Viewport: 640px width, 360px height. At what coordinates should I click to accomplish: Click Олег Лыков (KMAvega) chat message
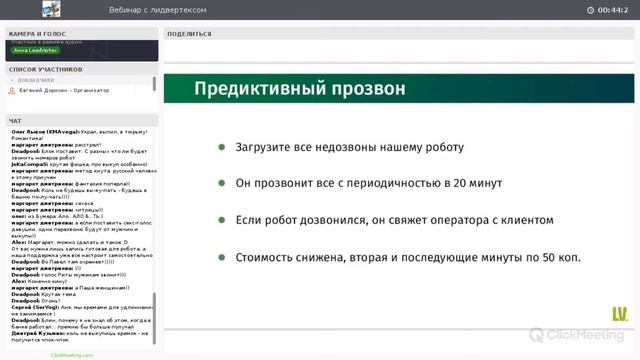point(80,135)
